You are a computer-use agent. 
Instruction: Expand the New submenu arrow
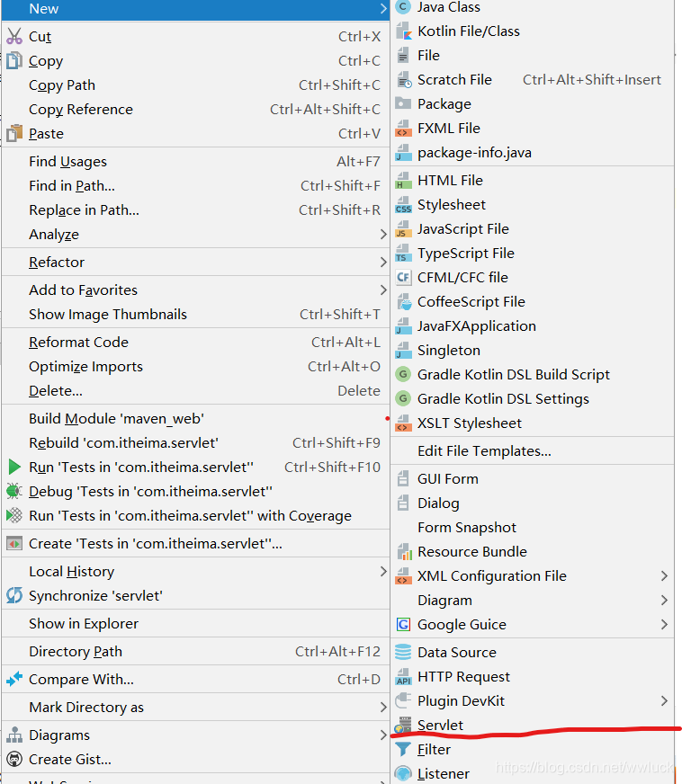(x=383, y=8)
